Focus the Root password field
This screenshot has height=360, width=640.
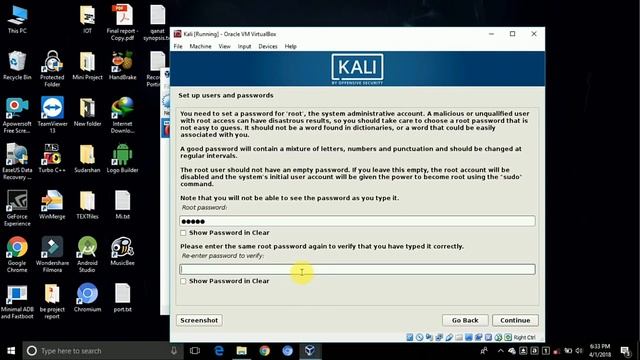point(357,221)
